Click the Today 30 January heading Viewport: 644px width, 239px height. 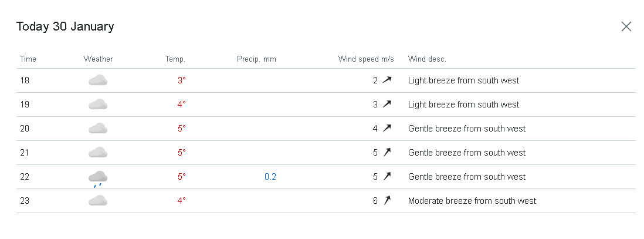tap(65, 27)
